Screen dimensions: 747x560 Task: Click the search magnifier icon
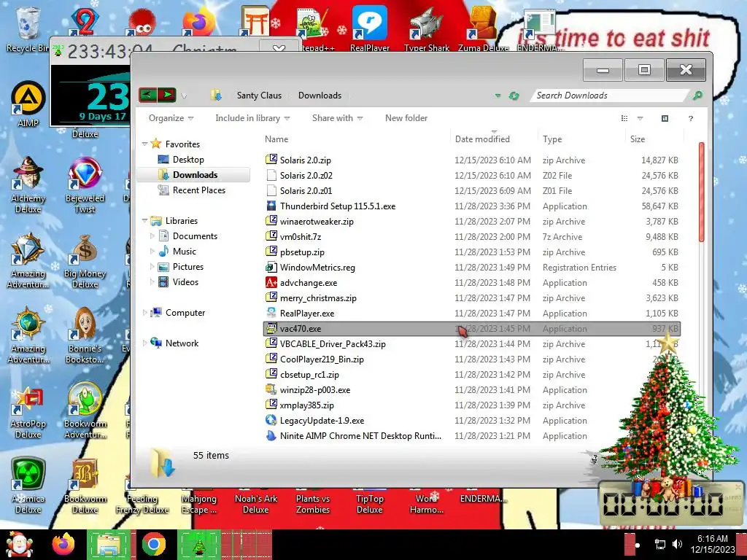click(x=697, y=96)
